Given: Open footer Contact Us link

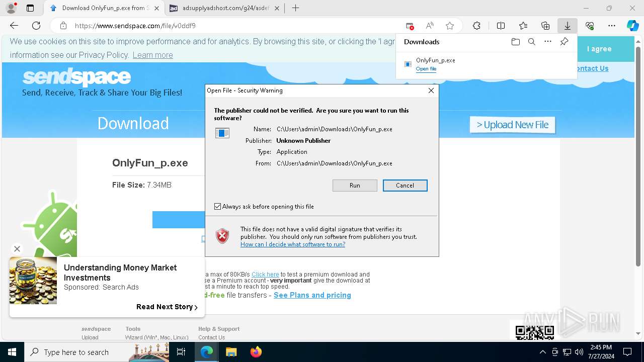Looking at the screenshot, I should point(211,337).
